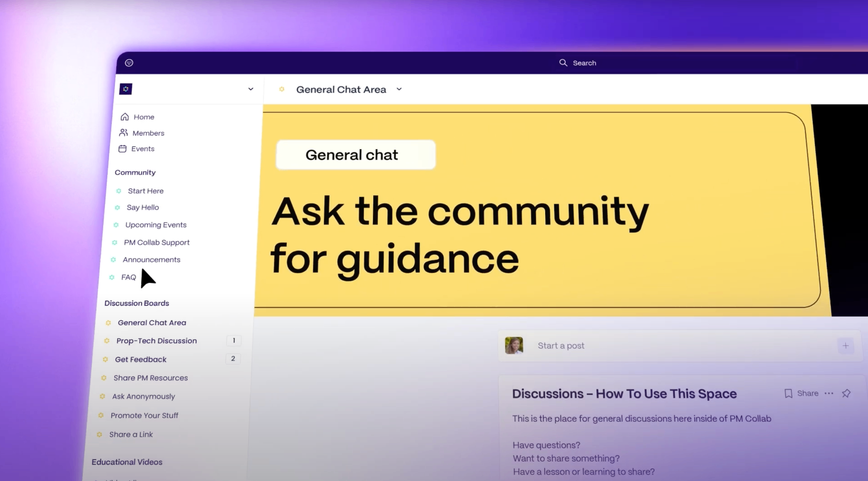The image size is (868, 481).
Task: Click the search magnifier icon
Action: point(563,63)
